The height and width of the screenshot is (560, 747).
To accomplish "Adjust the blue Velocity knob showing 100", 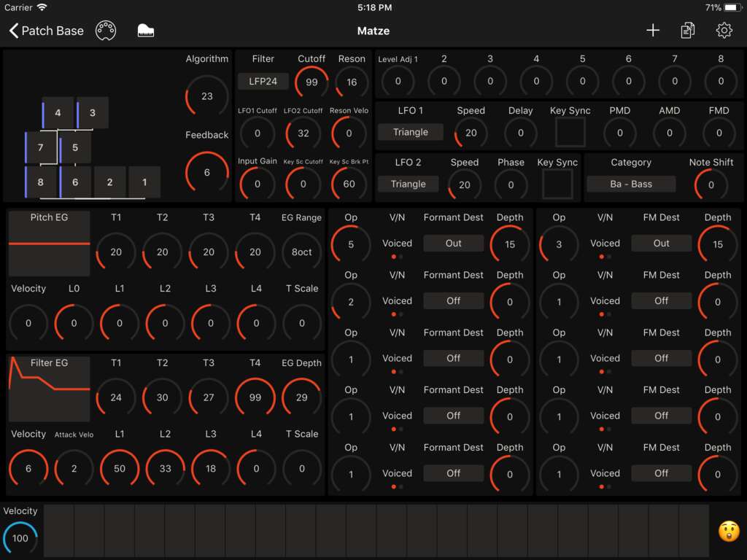I will [20, 538].
